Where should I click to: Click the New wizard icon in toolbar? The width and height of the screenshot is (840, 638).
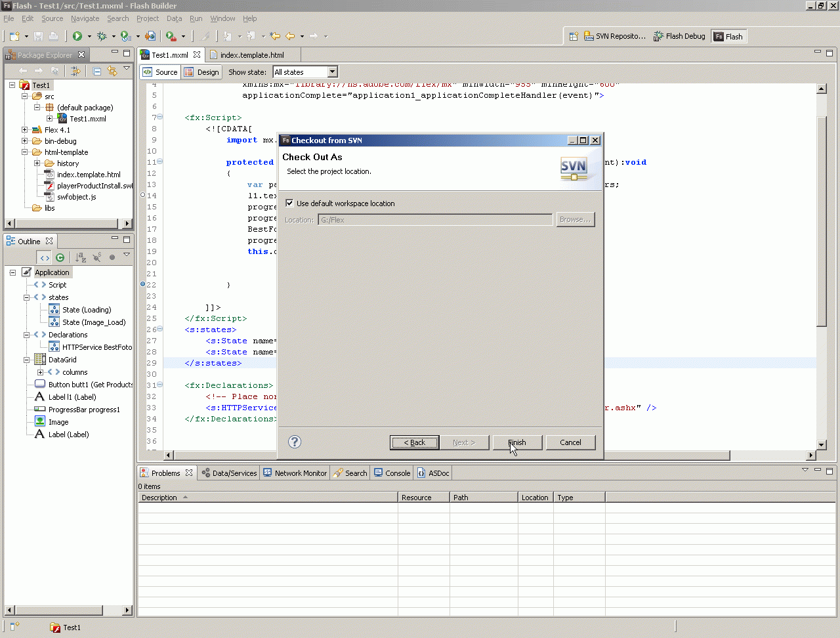point(14,36)
